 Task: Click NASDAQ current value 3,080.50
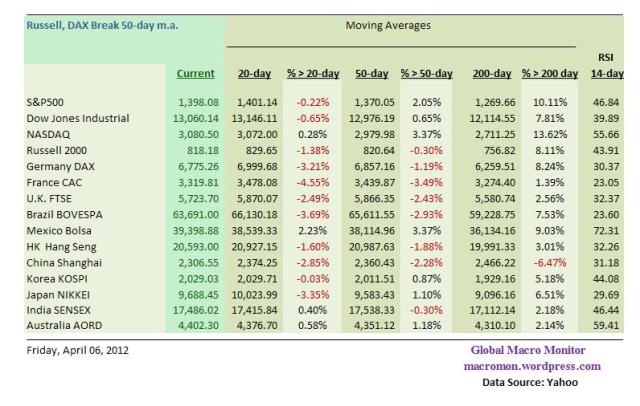(x=195, y=133)
